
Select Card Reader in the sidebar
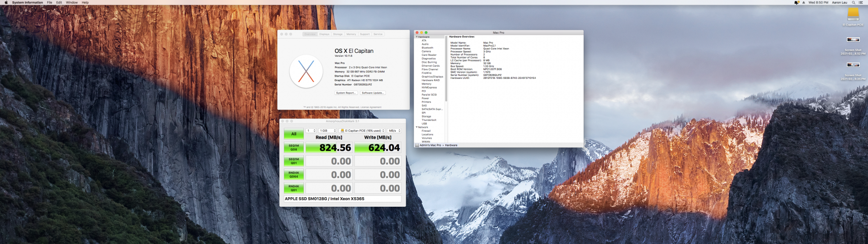pyautogui.click(x=429, y=55)
